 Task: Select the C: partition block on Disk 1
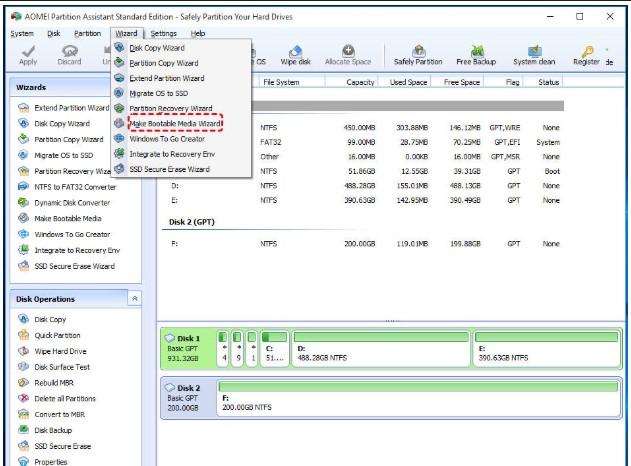[x=274, y=348]
